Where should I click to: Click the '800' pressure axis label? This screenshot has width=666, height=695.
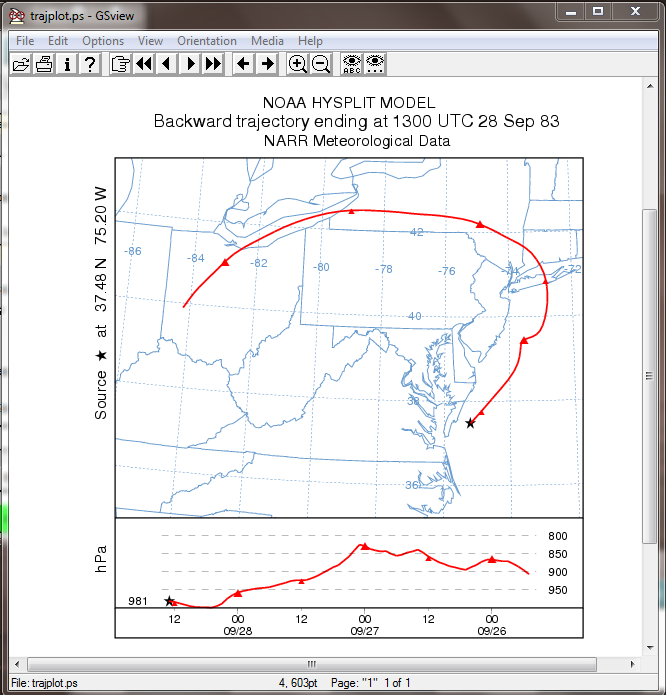pyautogui.click(x=557, y=536)
